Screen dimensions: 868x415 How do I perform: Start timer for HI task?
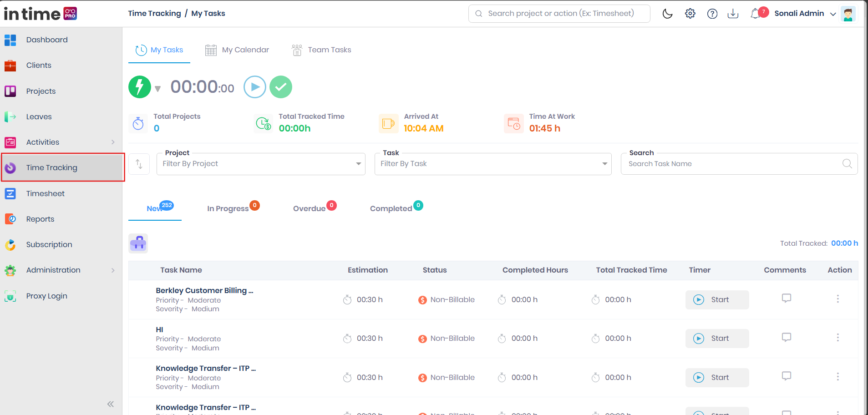[717, 339]
